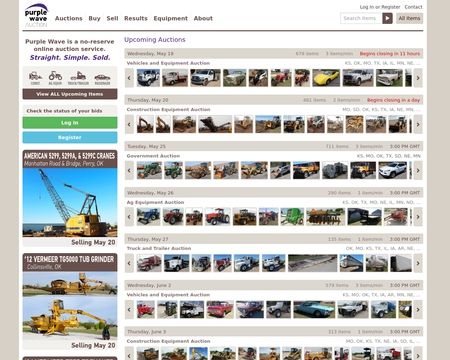This screenshot has height=360, width=450.
Task: Click Begins closing in 11 hours text
Action: tap(390, 54)
